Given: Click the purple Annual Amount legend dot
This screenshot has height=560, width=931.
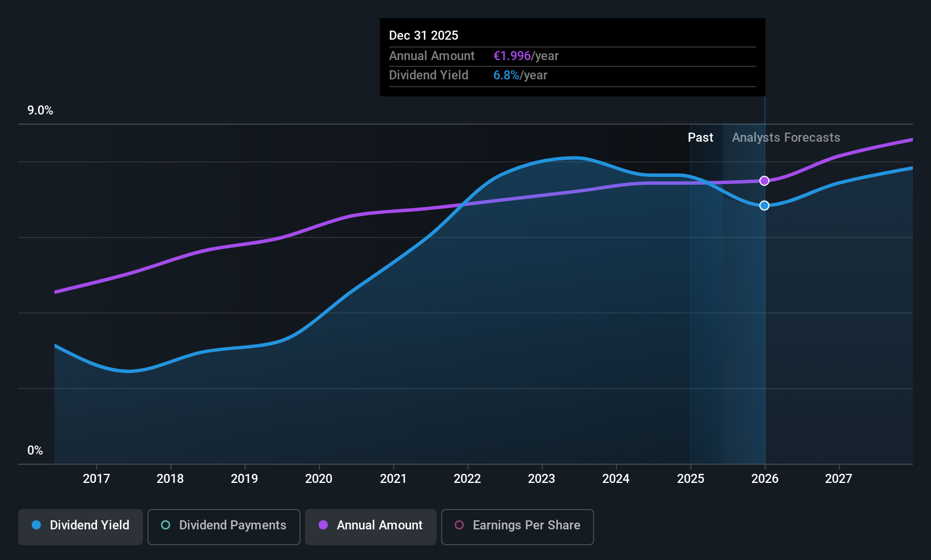Looking at the screenshot, I should coord(323,525).
